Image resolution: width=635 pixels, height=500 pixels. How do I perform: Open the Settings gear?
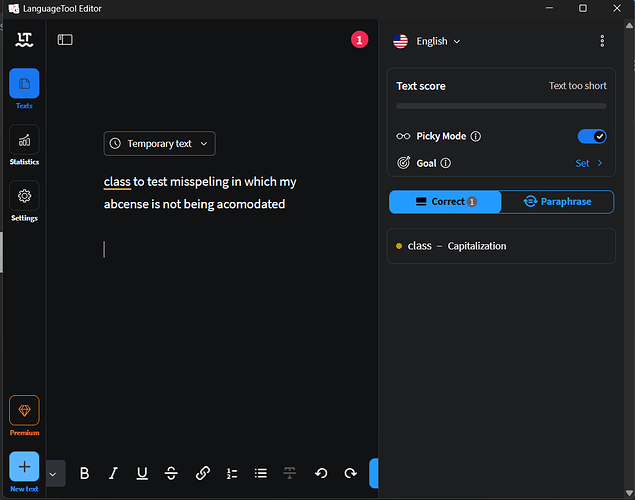pyautogui.click(x=24, y=196)
